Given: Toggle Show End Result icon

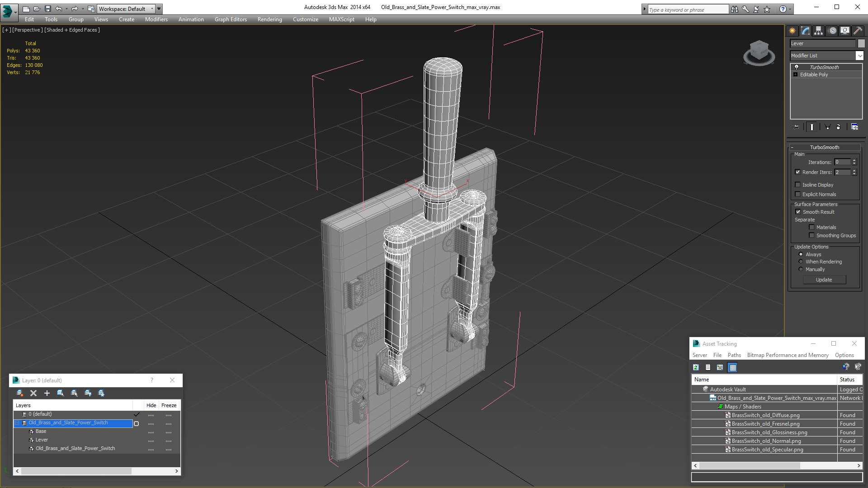Looking at the screenshot, I should pos(811,127).
